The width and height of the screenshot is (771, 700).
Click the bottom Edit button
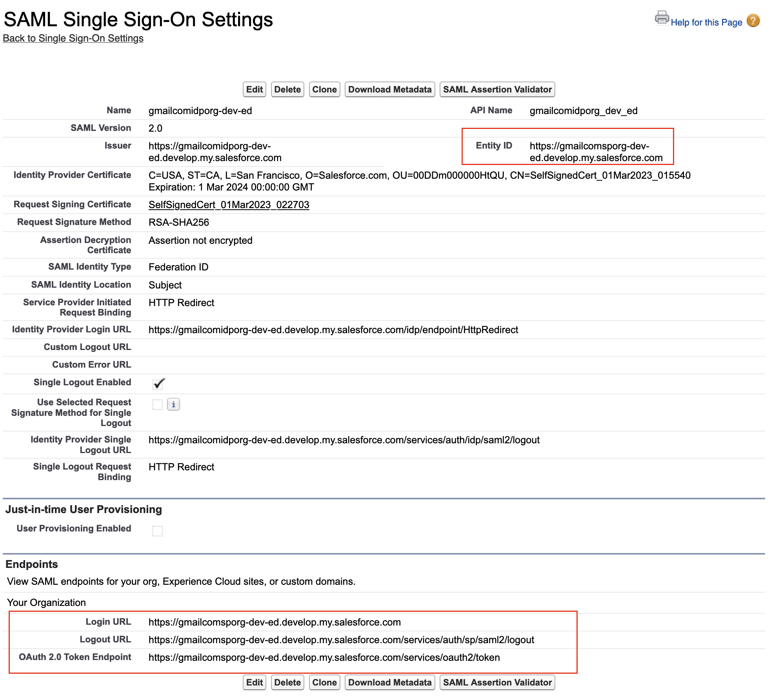tap(254, 682)
